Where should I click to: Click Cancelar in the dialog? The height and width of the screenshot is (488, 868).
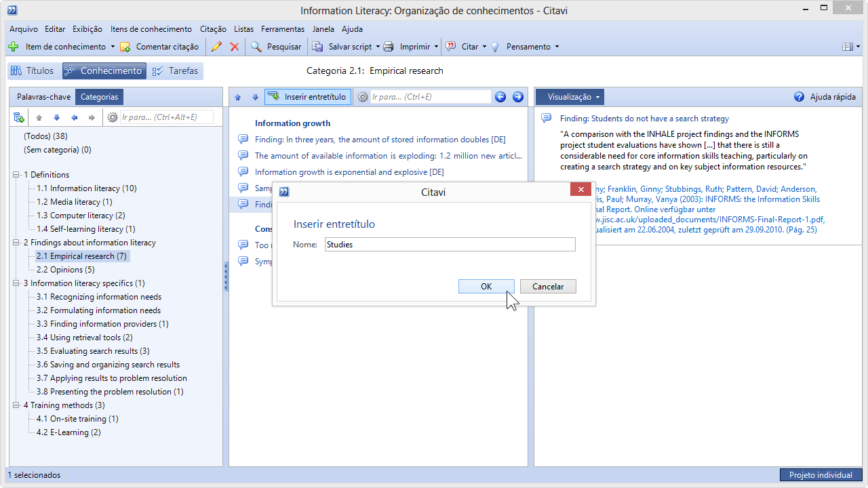pos(548,286)
